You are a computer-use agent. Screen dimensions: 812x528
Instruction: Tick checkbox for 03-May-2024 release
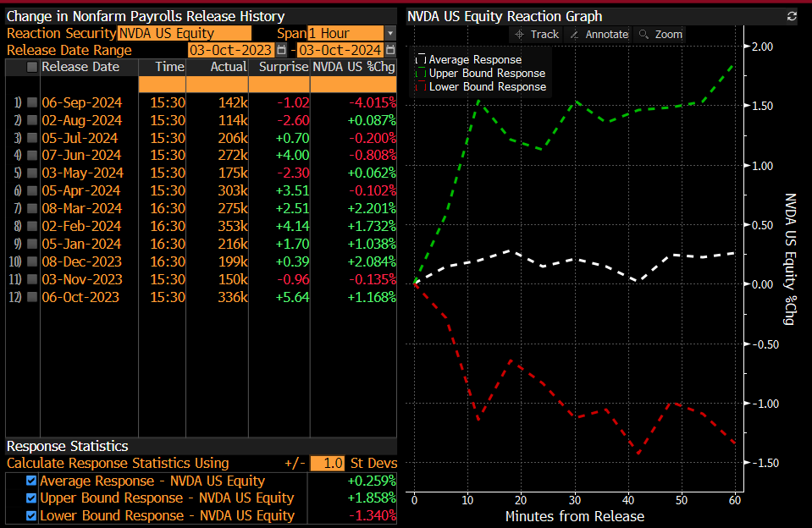pyautogui.click(x=32, y=173)
